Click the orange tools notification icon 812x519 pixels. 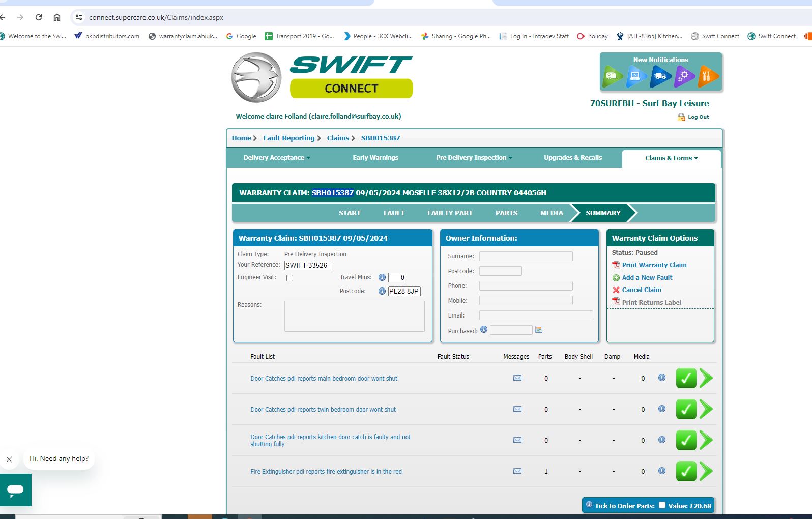[x=707, y=76]
